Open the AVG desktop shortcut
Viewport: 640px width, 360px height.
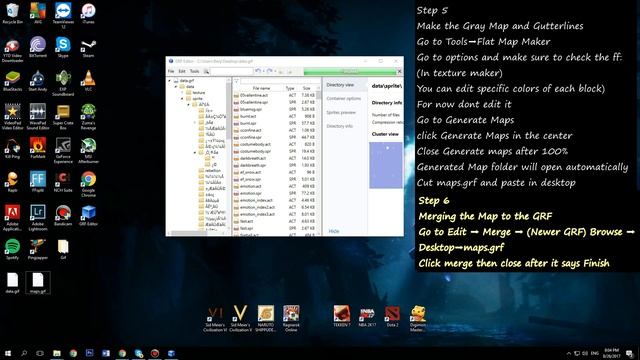point(38,13)
